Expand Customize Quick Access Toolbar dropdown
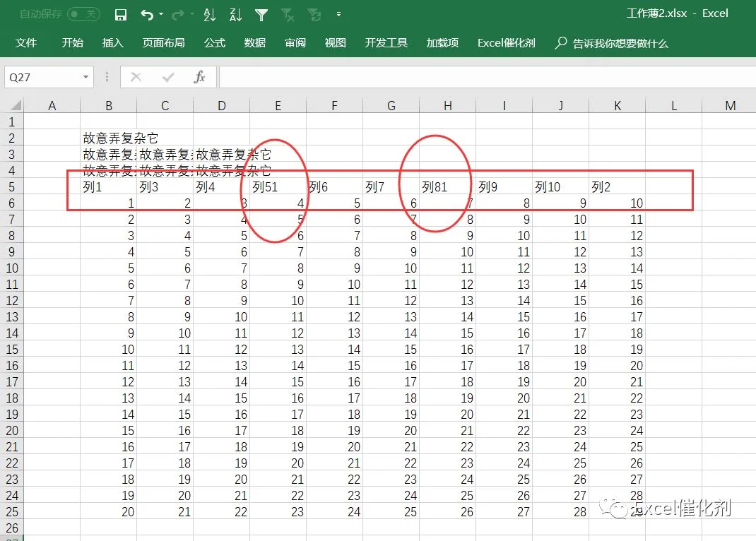This screenshot has height=541, width=756. 339,14
